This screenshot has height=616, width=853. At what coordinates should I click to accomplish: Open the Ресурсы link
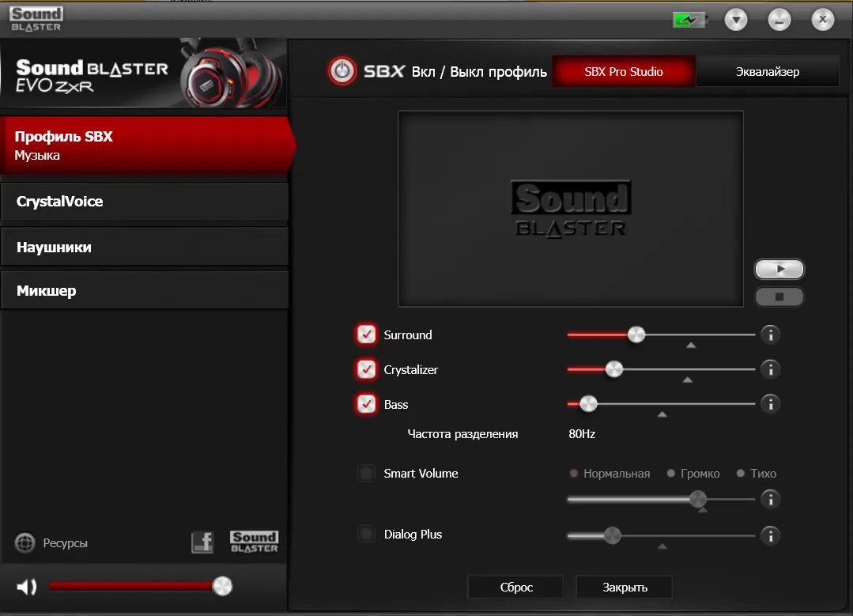(66, 543)
